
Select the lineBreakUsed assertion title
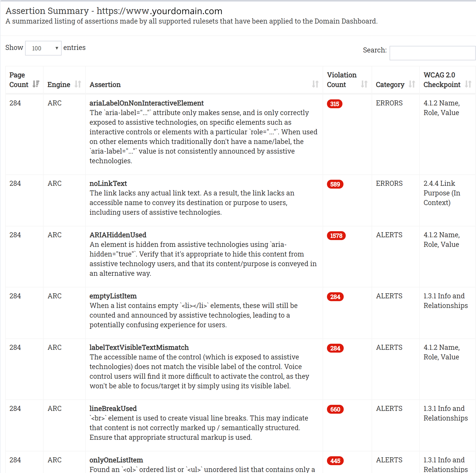coord(113,409)
